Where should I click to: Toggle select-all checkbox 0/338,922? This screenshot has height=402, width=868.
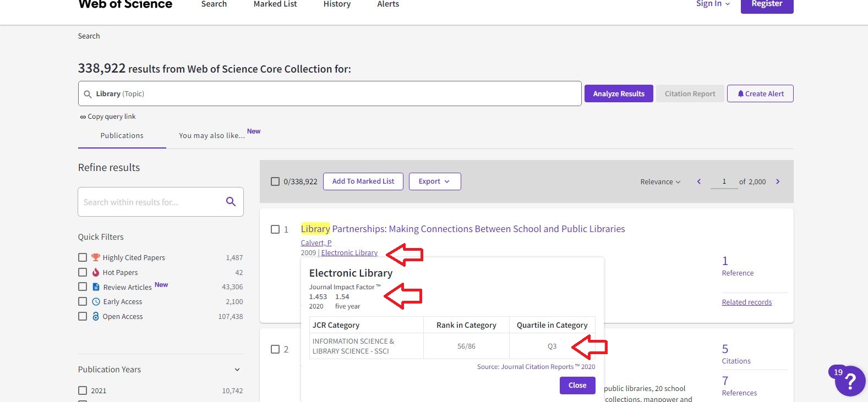coord(275,181)
